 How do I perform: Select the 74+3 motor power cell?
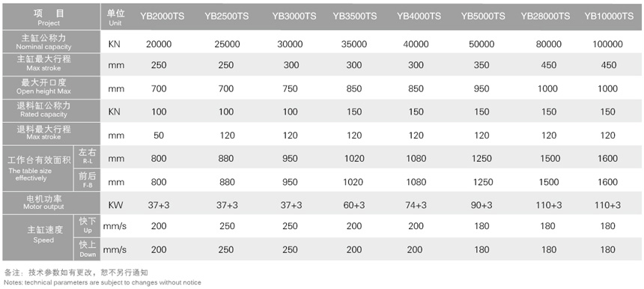tap(416, 205)
